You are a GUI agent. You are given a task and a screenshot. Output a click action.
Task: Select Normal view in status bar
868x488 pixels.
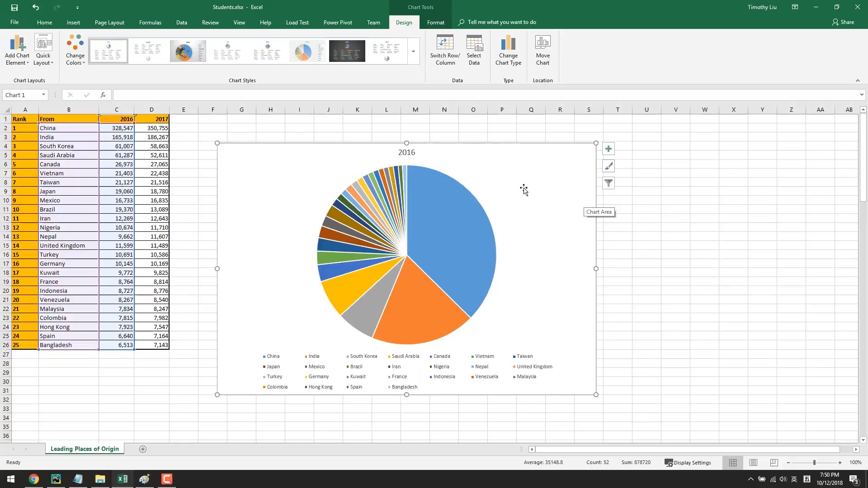pyautogui.click(x=733, y=462)
